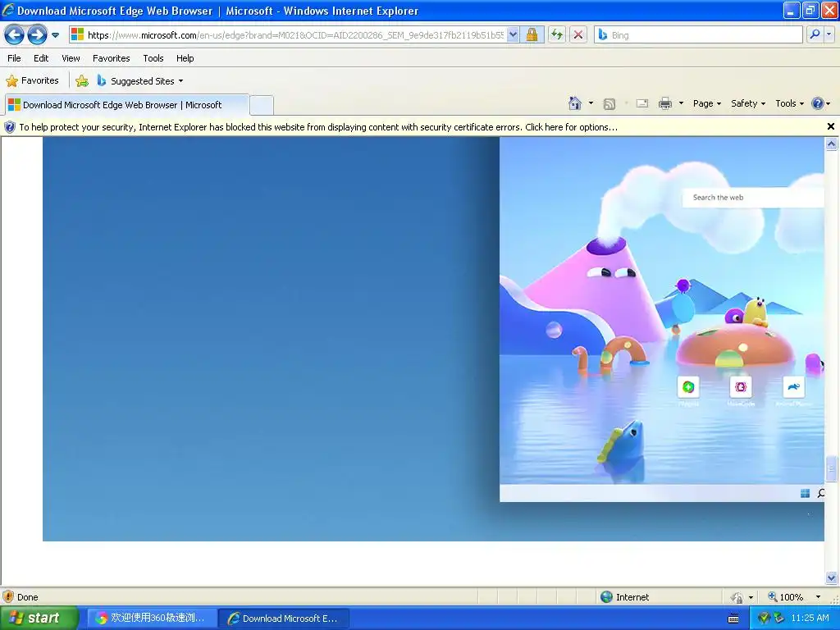The image size is (840, 630).
Task: Select the Download Microsoft Edge tab
Action: tap(126, 105)
